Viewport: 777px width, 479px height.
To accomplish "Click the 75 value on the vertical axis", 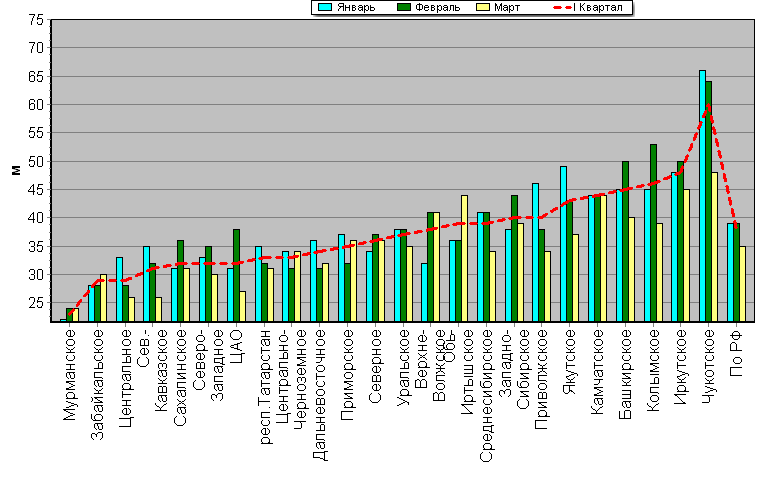I will (x=37, y=20).
